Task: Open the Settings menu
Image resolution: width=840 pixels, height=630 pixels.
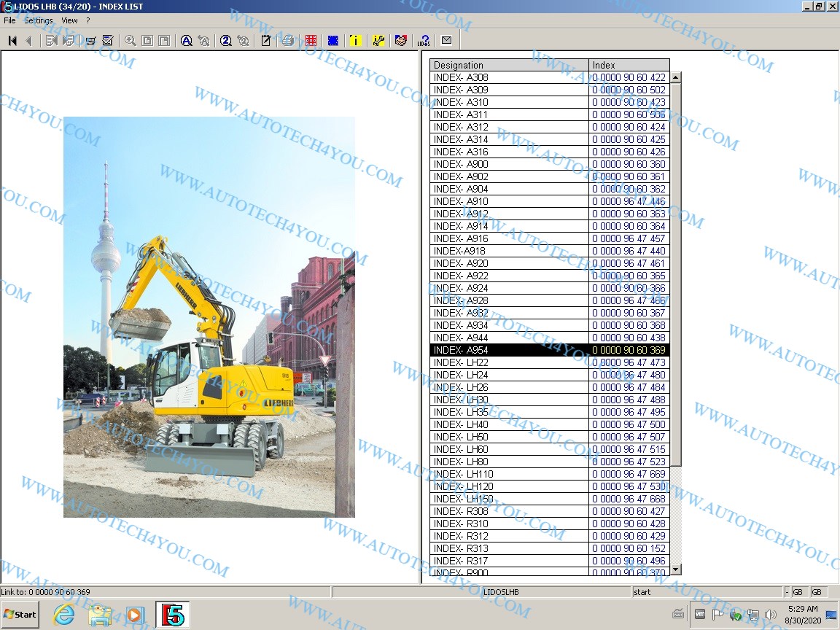Action: [x=39, y=20]
